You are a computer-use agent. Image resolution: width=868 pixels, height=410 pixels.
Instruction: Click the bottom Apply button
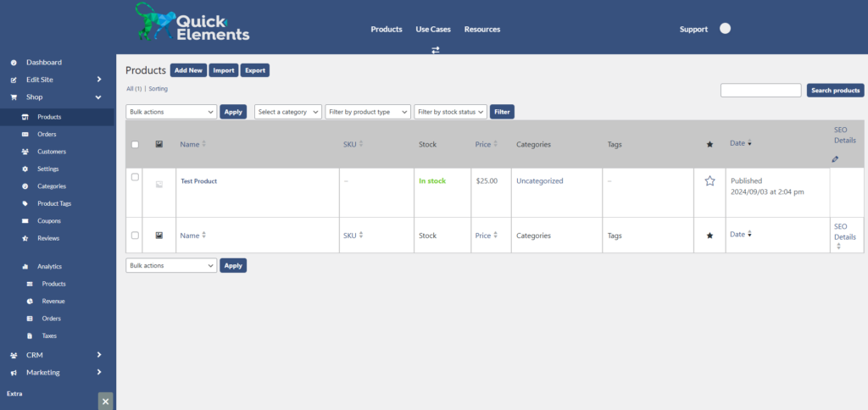tap(233, 266)
